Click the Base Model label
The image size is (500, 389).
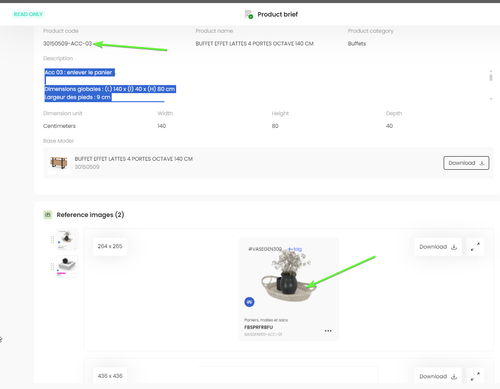click(58, 141)
